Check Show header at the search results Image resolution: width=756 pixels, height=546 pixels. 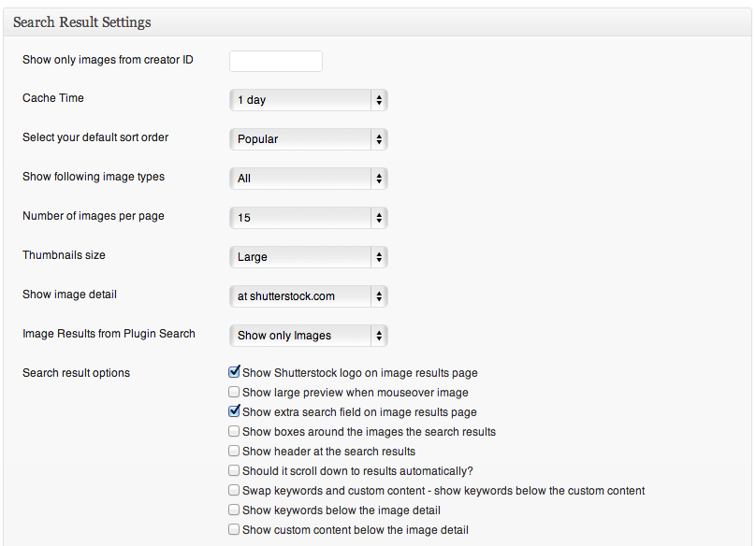coord(234,451)
